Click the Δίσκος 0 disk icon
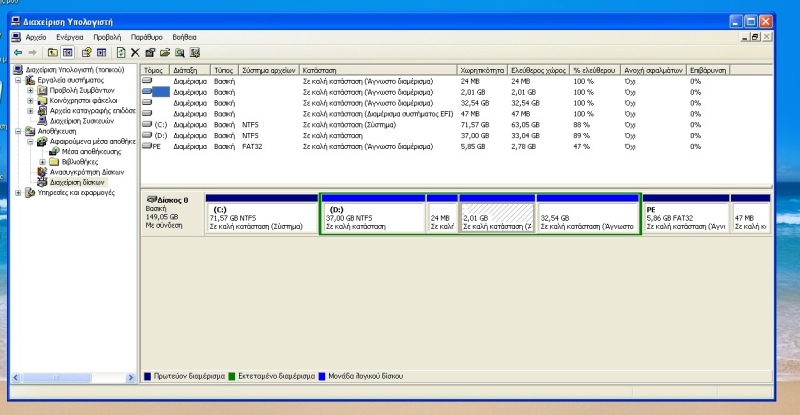This screenshot has height=415, width=800. (152, 200)
